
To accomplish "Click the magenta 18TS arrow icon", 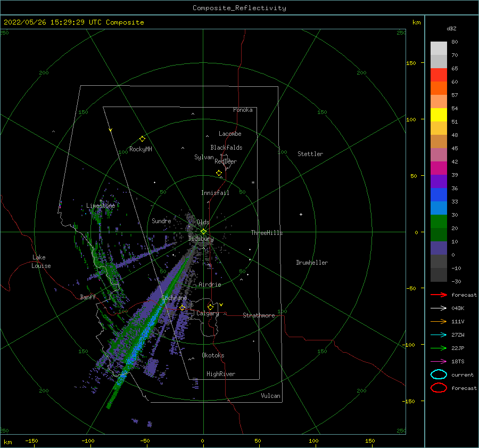I will point(439,362).
